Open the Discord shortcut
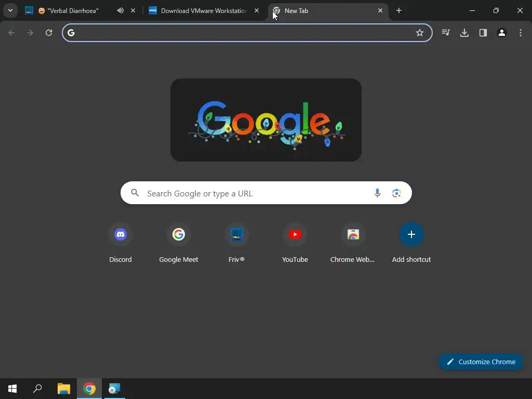 (x=121, y=243)
